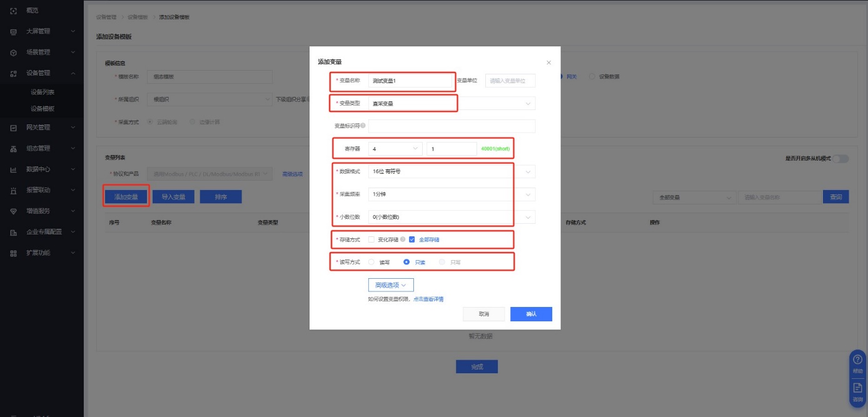Open 设备模板 in the sidebar menu

coord(43,109)
